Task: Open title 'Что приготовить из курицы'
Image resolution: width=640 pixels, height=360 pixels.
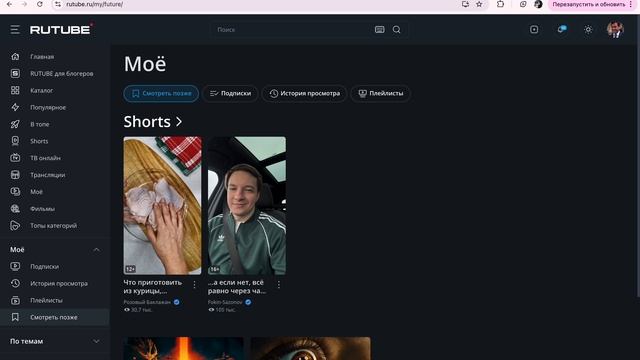Action: tap(153, 287)
